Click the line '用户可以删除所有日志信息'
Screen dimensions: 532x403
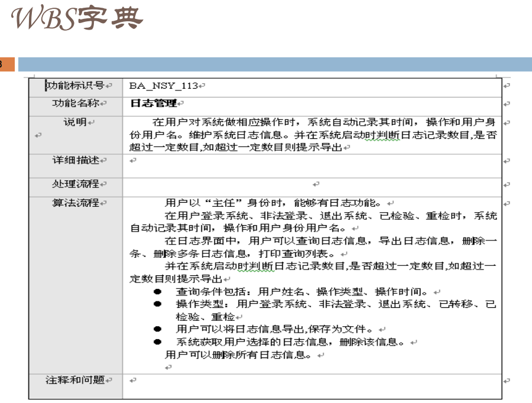pyautogui.click(x=238, y=355)
